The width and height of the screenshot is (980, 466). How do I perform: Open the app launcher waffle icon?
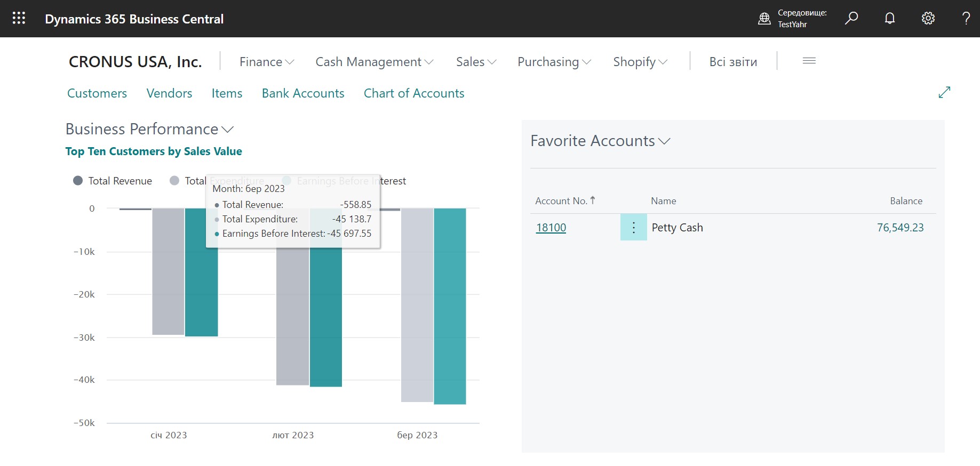tap(19, 18)
